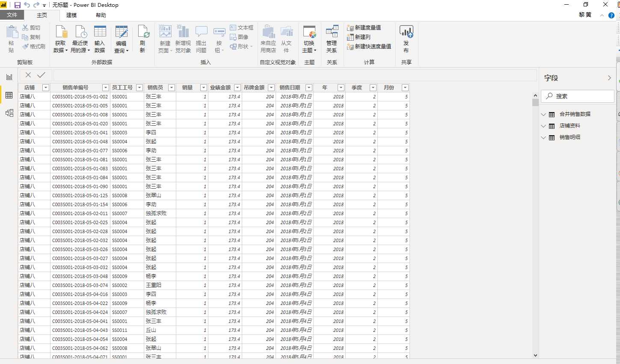Click the table scroll-down arrow
This screenshot has width=620, height=364.
point(535,355)
